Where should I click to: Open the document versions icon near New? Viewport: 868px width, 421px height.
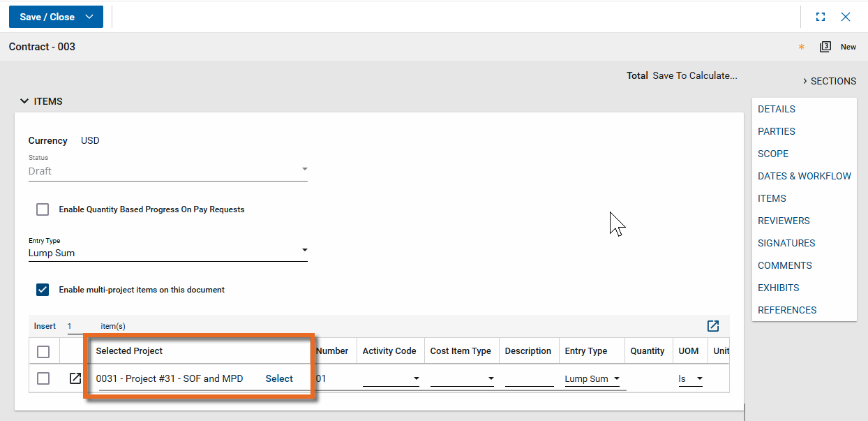[825, 47]
